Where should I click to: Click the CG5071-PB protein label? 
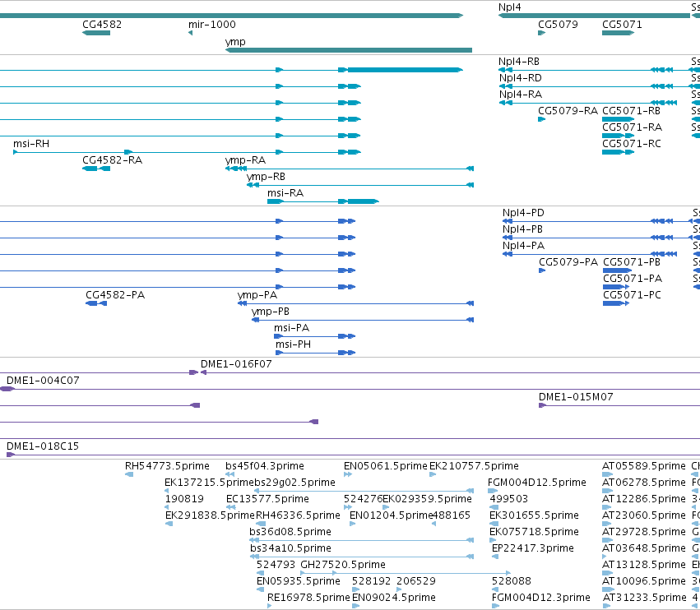[x=632, y=262]
